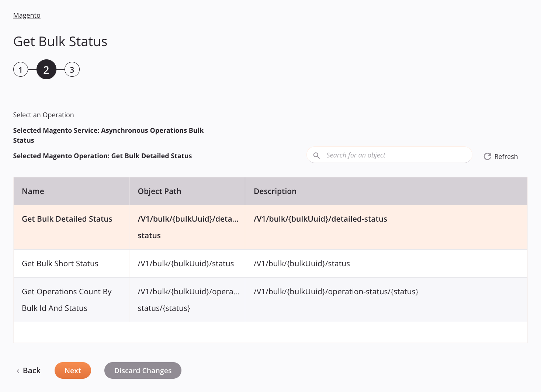Select Get Operations Count By Bulk Id row

(x=270, y=300)
